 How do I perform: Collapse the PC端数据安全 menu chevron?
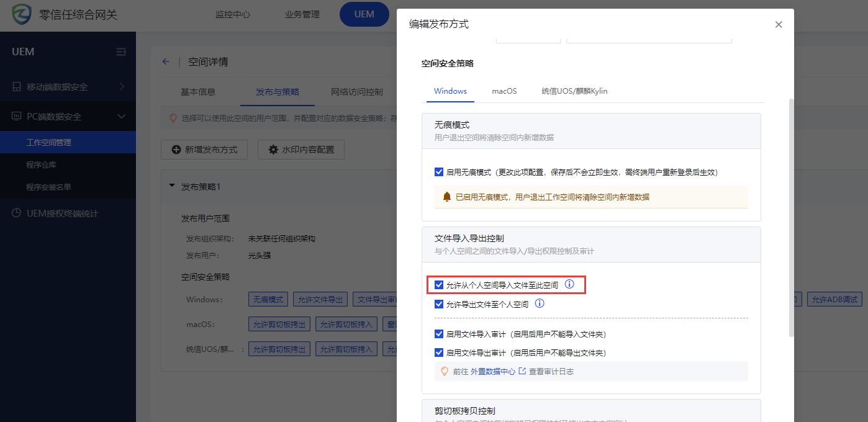click(x=122, y=117)
